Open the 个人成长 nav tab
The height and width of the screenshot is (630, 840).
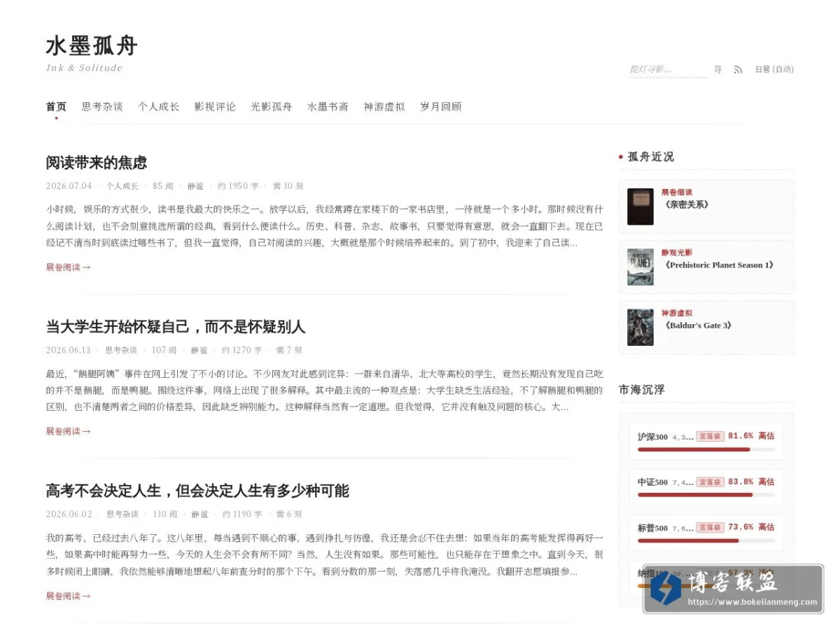coord(158,106)
